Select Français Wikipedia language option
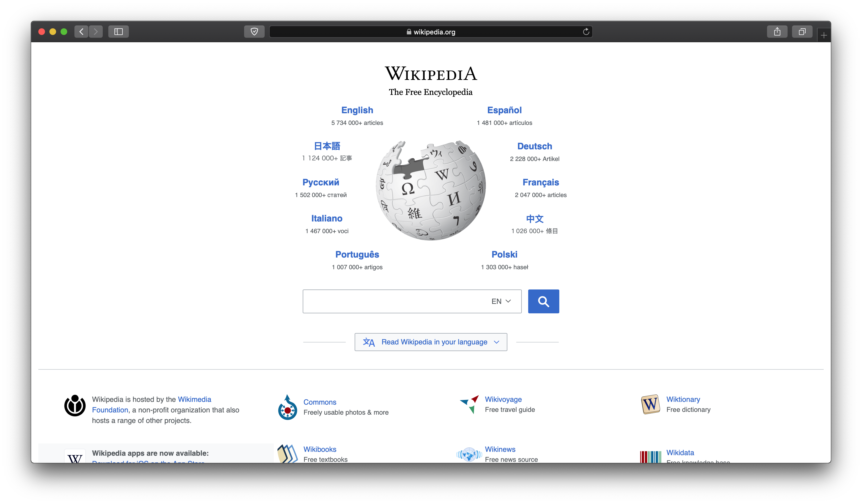The height and width of the screenshot is (504, 862). coord(540,182)
